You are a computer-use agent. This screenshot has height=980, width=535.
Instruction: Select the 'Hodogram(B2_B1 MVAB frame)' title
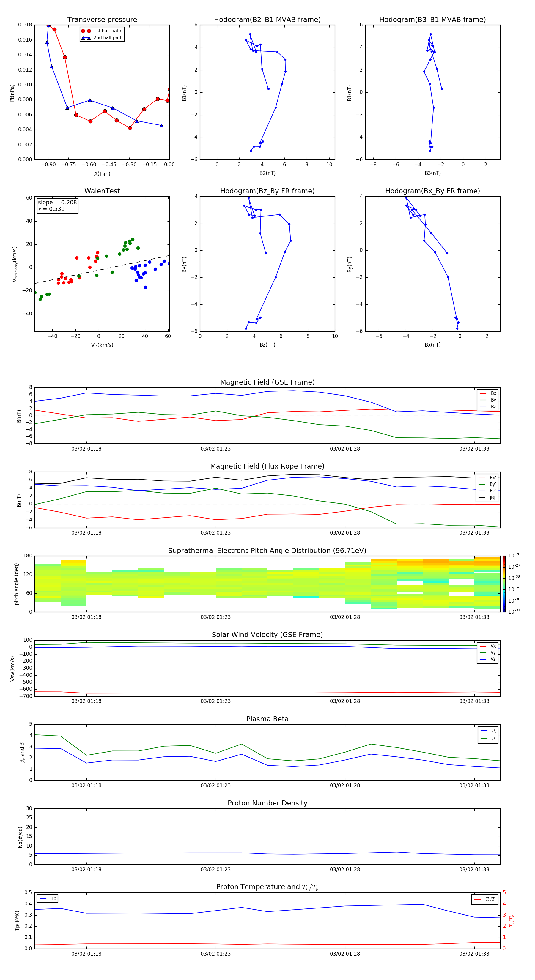(x=267, y=20)
